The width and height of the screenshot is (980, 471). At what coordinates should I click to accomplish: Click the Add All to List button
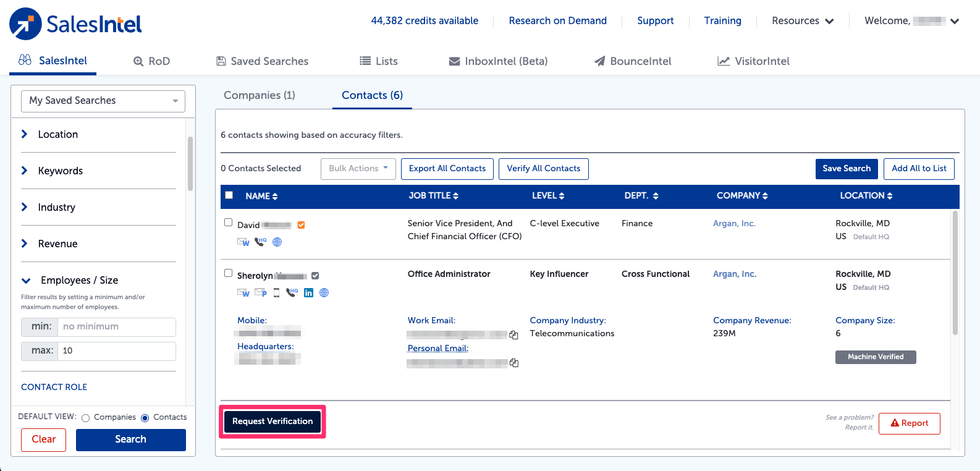[919, 169]
